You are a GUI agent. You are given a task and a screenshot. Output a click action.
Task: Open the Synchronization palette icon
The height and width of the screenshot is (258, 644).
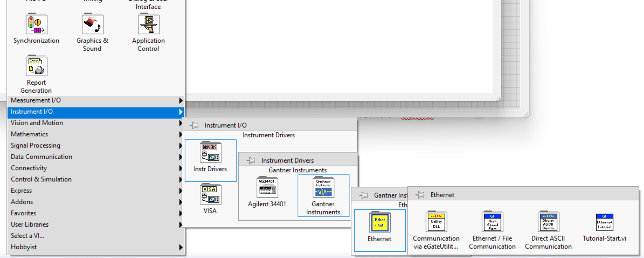tap(36, 24)
